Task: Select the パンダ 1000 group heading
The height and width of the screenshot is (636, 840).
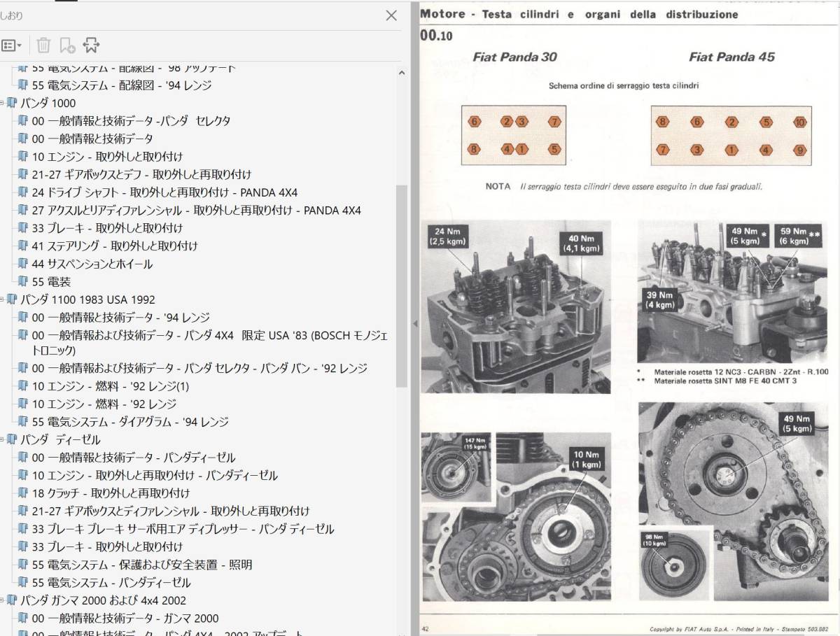Action: (48, 103)
